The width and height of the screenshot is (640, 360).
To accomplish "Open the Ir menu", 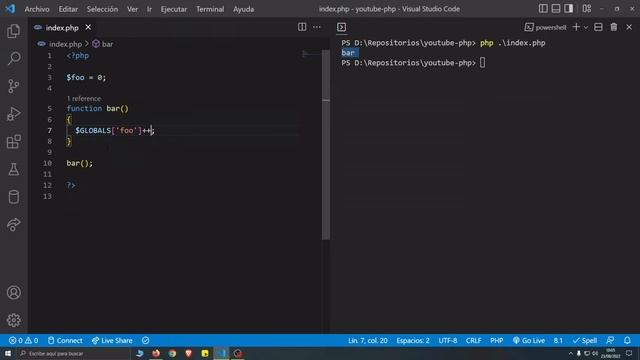I will [149, 9].
